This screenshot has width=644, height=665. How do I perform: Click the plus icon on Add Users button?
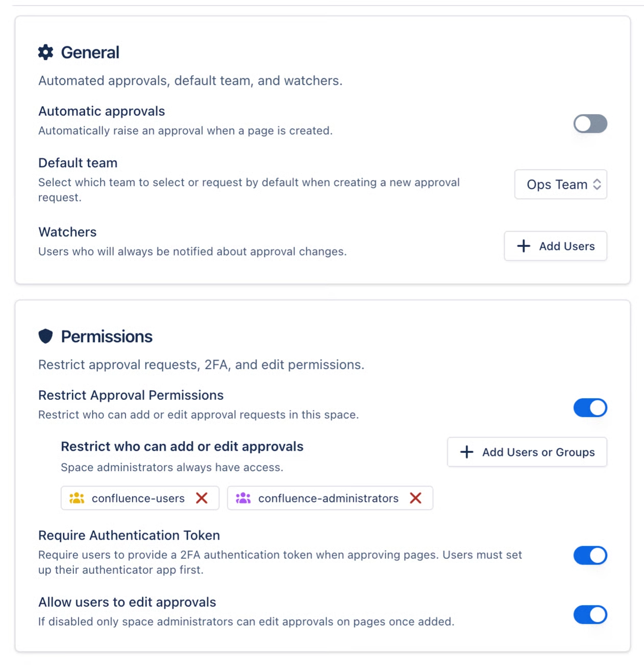click(523, 246)
